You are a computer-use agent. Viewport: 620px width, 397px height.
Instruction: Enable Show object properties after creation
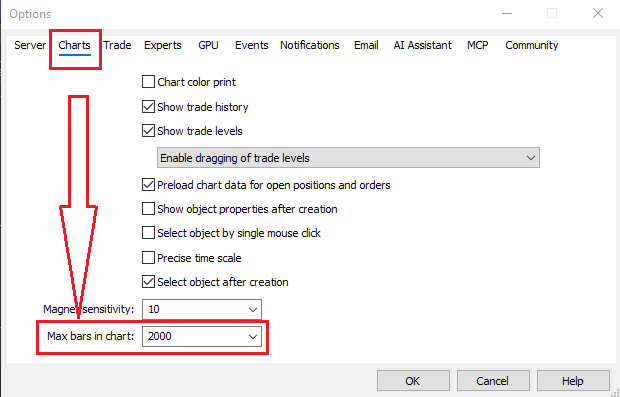pyautogui.click(x=148, y=209)
